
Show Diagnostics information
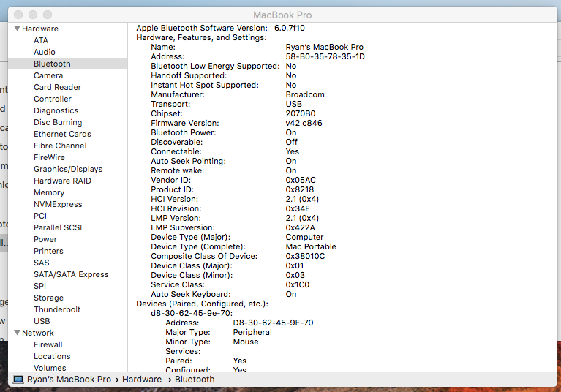(56, 111)
